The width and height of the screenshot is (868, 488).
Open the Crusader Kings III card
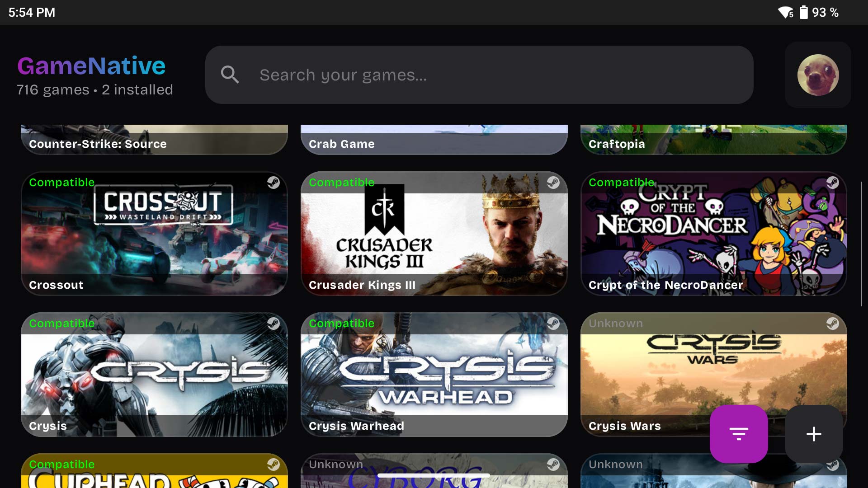(x=434, y=234)
